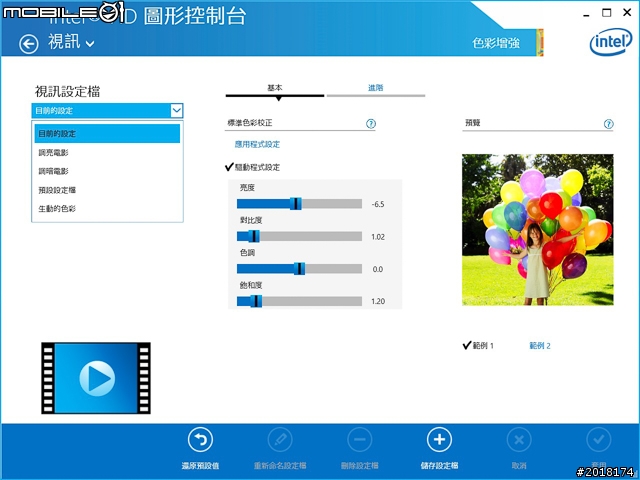Image resolution: width=640 pixels, height=480 pixels.
Task: Select 目前的設定 in the profile list
Action: coord(107,134)
